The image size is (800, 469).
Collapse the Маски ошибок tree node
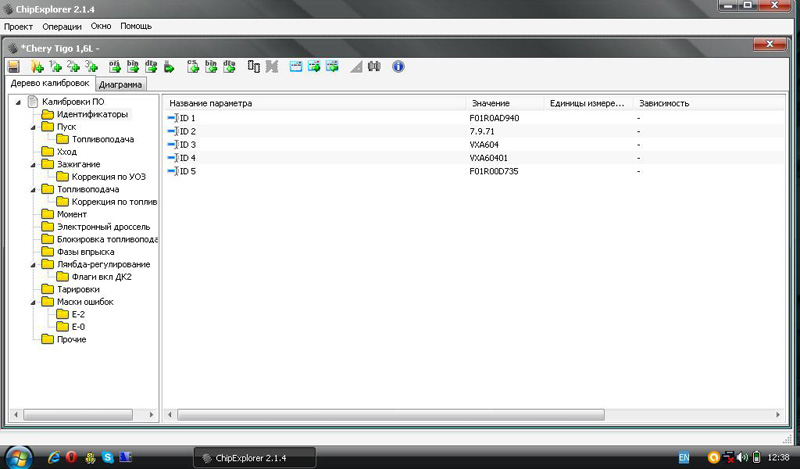33,302
